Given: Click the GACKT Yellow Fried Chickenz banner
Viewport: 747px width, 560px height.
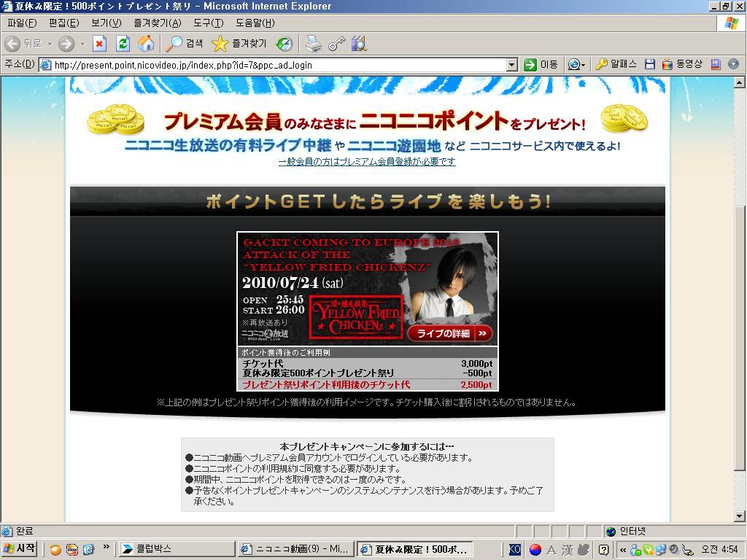Looking at the screenshot, I should [368, 289].
